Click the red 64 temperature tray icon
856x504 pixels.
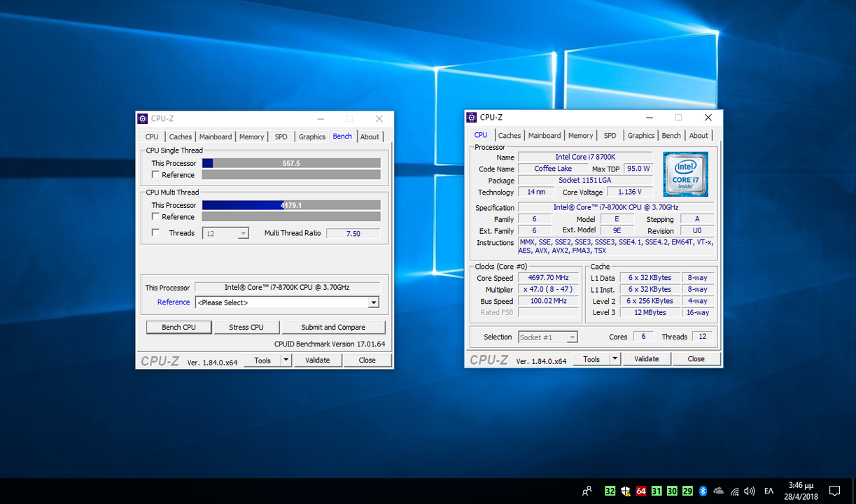point(641,491)
